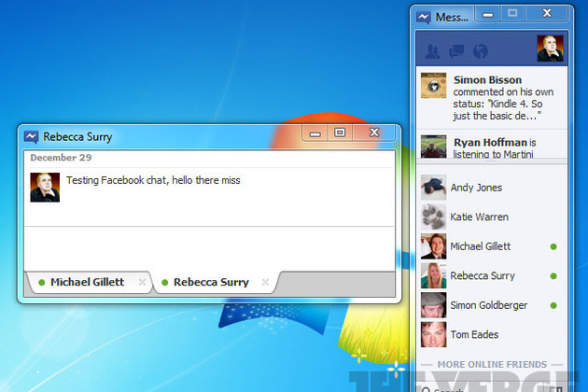Open the friend requests icon in Messenger
Viewport: 588px width, 392px height.
click(433, 50)
